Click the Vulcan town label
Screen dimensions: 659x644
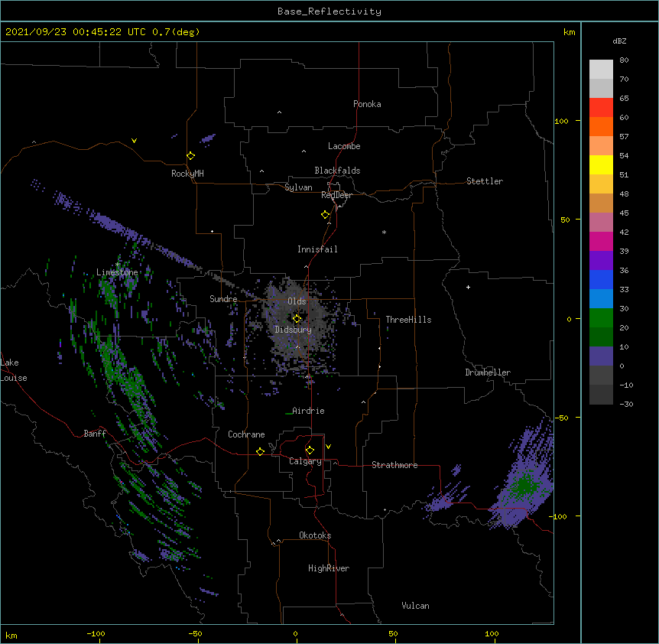coord(415,606)
